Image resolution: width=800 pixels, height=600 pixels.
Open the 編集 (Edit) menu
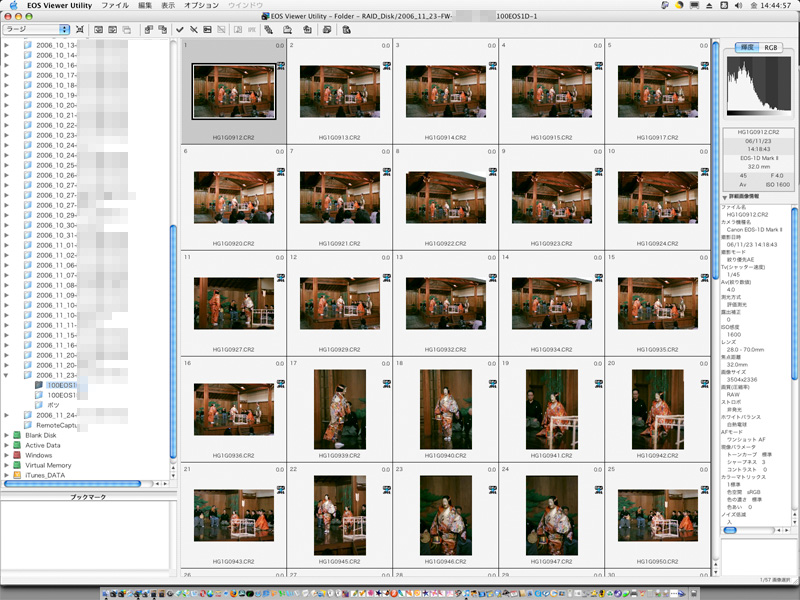[145, 5]
